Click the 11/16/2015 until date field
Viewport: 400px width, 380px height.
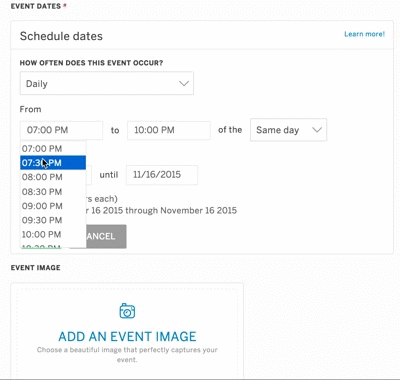(162, 175)
